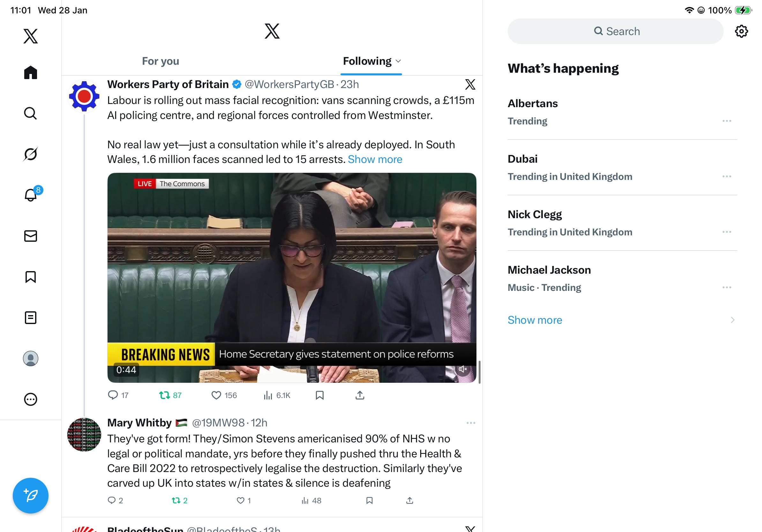Switch to the For you tab
Viewport: 762px width, 532px height.
click(161, 61)
